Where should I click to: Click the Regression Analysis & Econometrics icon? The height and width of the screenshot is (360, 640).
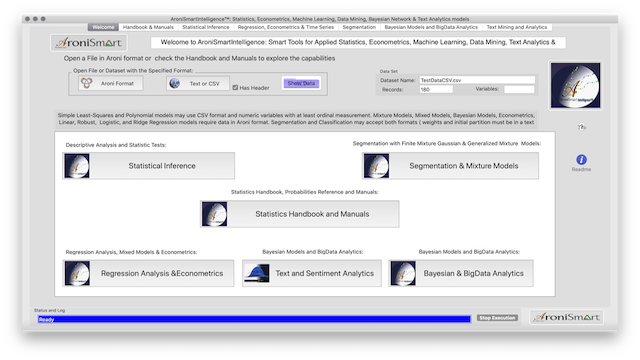tap(77, 273)
